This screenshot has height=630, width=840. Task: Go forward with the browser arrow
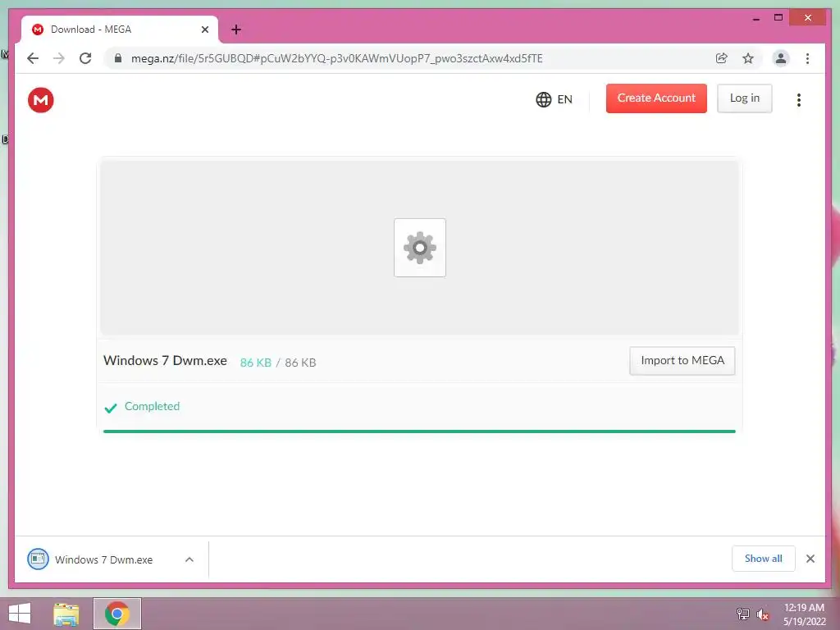tap(59, 58)
